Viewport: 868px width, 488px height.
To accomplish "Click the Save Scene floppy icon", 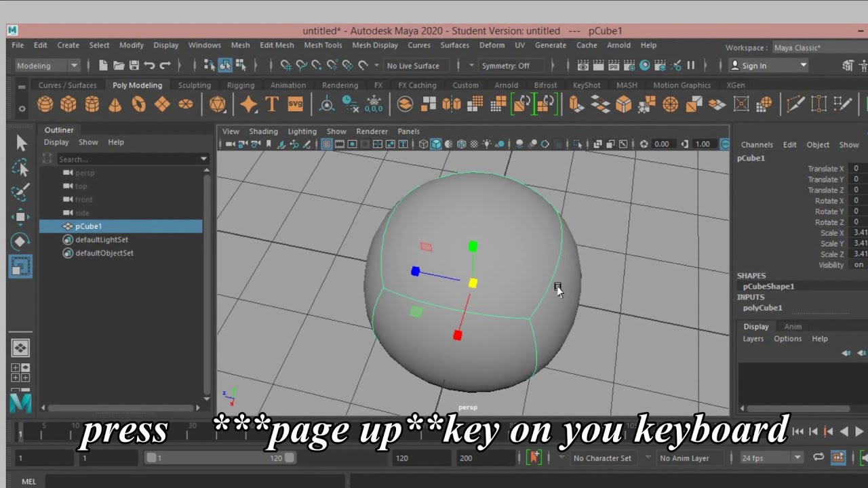I will (x=134, y=66).
